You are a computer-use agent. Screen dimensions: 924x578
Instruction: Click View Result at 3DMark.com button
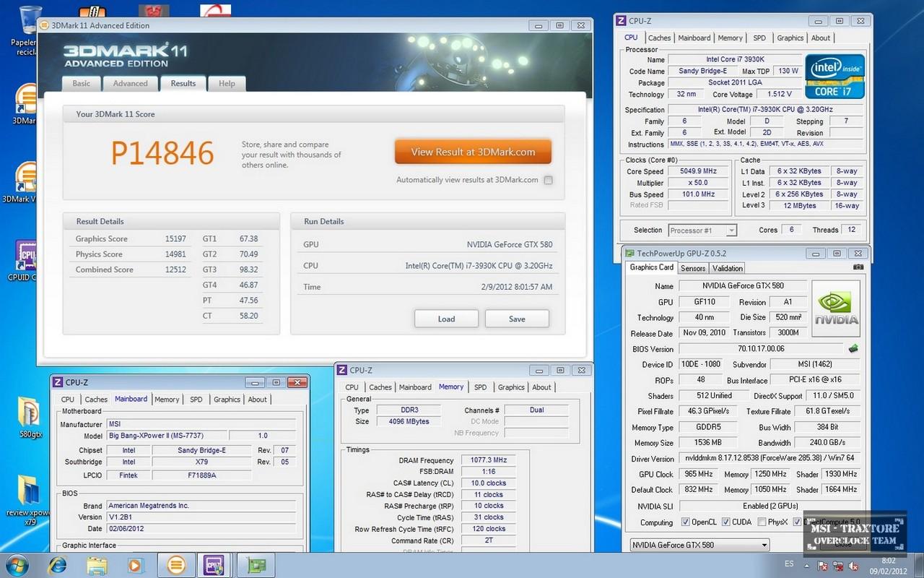[473, 152]
